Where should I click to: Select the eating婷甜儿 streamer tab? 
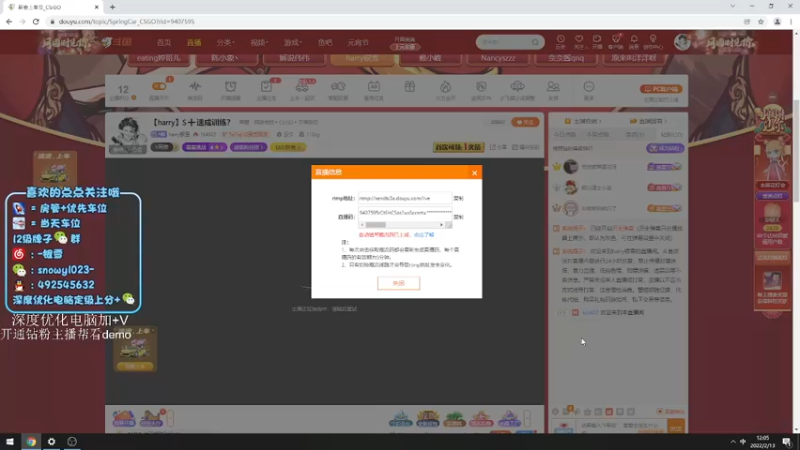pos(159,58)
